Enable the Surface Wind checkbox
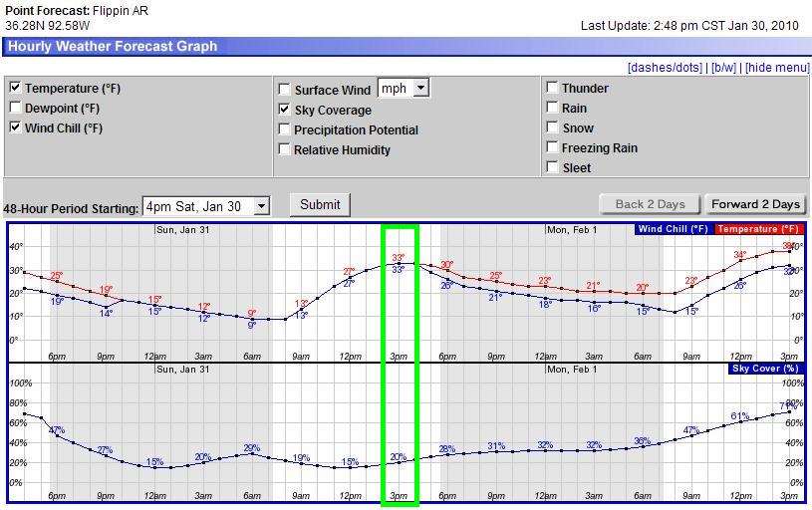This screenshot has width=812, height=510. 285,90
